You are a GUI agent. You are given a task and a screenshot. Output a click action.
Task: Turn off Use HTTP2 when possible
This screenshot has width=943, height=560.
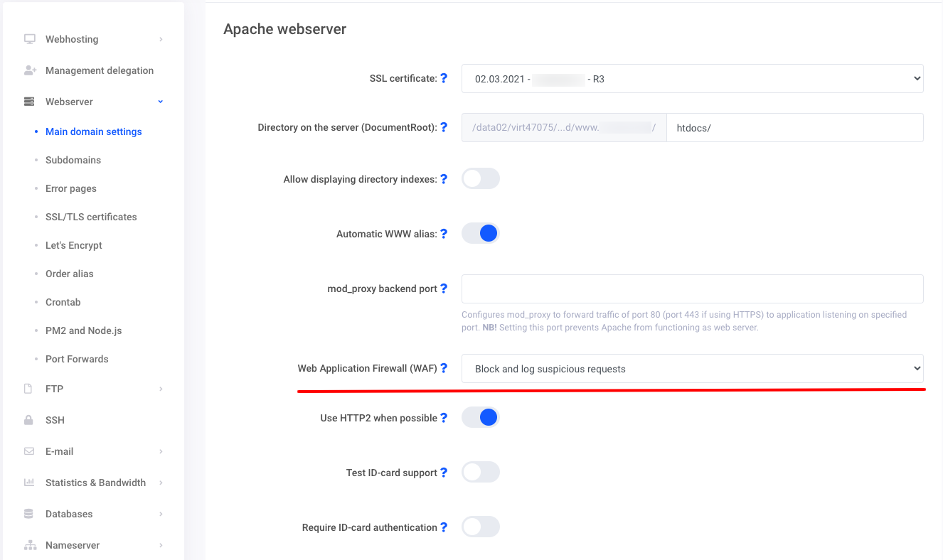coord(481,417)
